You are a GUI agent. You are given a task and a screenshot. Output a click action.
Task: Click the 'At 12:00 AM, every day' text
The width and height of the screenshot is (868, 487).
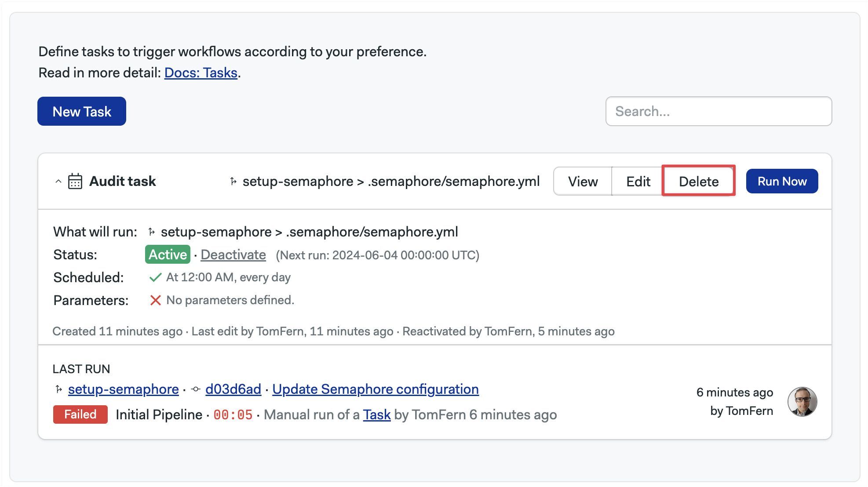click(x=228, y=277)
